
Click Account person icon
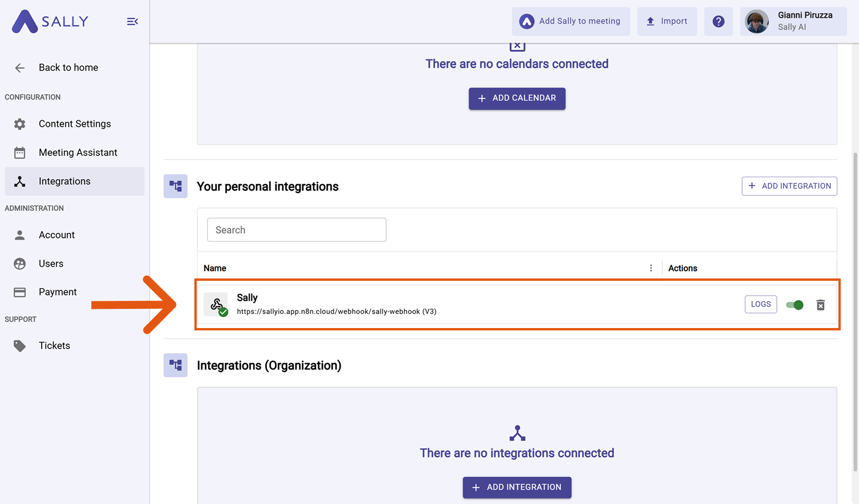coord(20,235)
